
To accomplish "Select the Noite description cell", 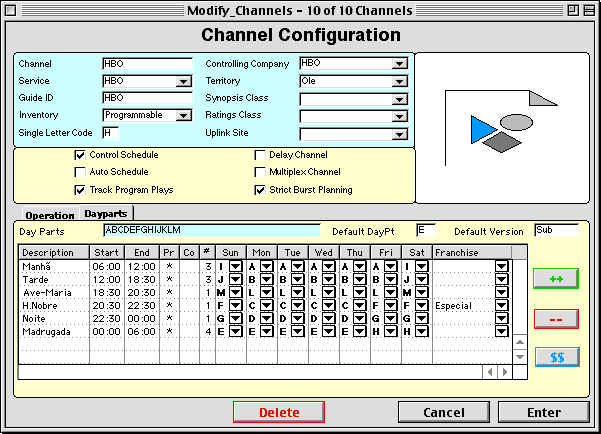I will point(54,319).
